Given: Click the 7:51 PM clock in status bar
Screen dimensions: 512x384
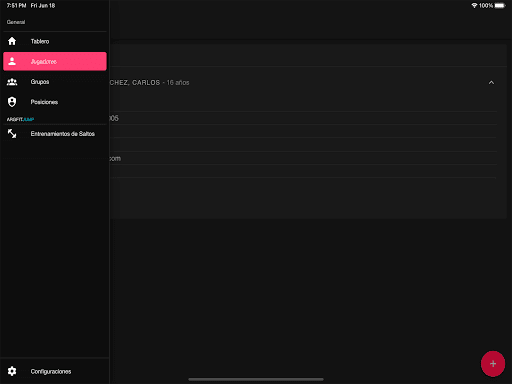Looking at the screenshot, I should 16,6.
